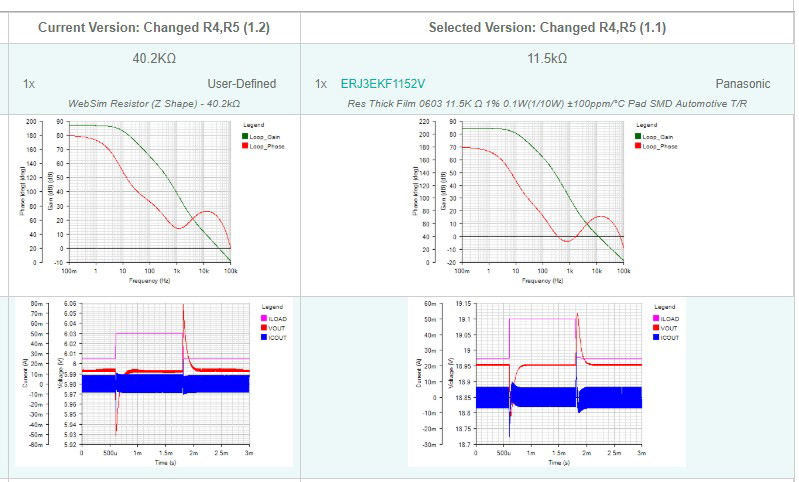Viewport: 799px width, 482px height.
Task: Click the 40.2KΩ resistor value
Action: 154,59
